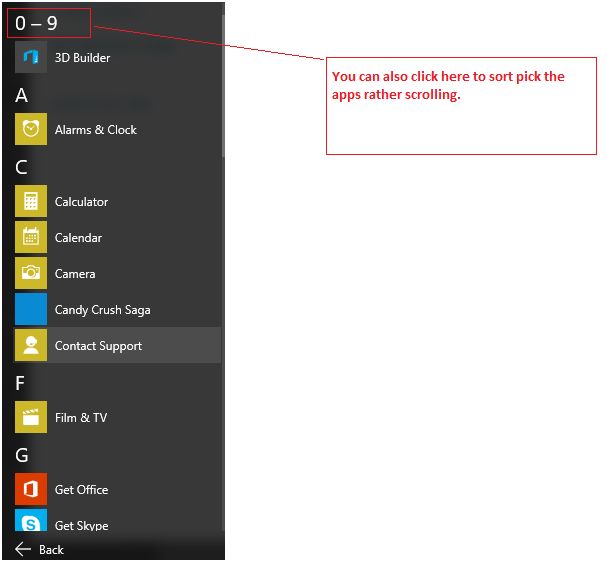This screenshot has width=607, height=562.
Task: Click the Candy Crush Saga blue tile
Action: 31,309
